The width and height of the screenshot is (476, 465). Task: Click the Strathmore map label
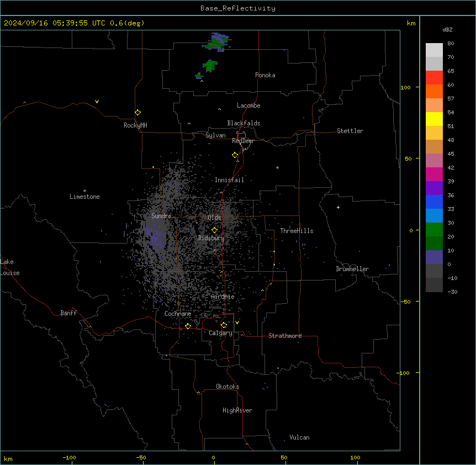(x=285, y=336)
